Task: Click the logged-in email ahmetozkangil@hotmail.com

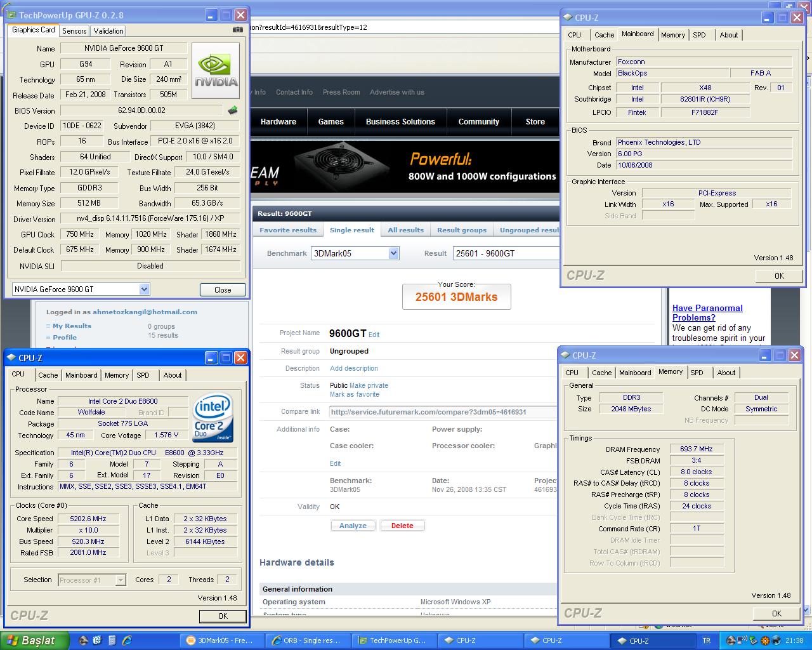Action: (x=145, y=312)
